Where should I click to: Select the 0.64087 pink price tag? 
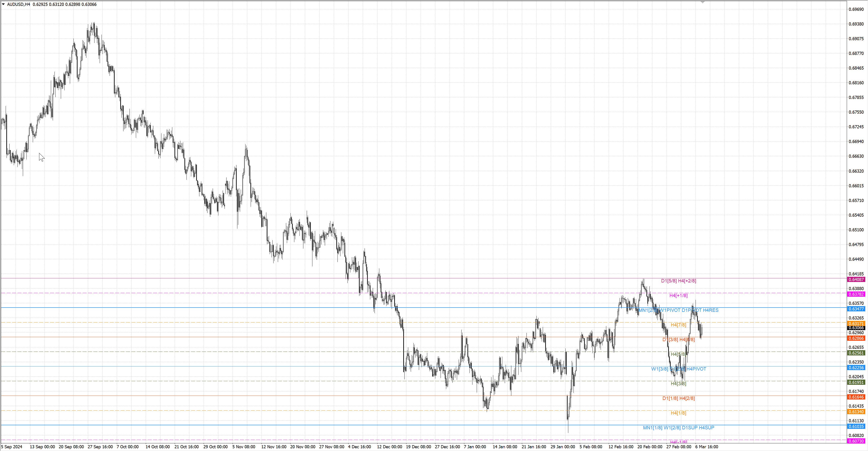856,280
